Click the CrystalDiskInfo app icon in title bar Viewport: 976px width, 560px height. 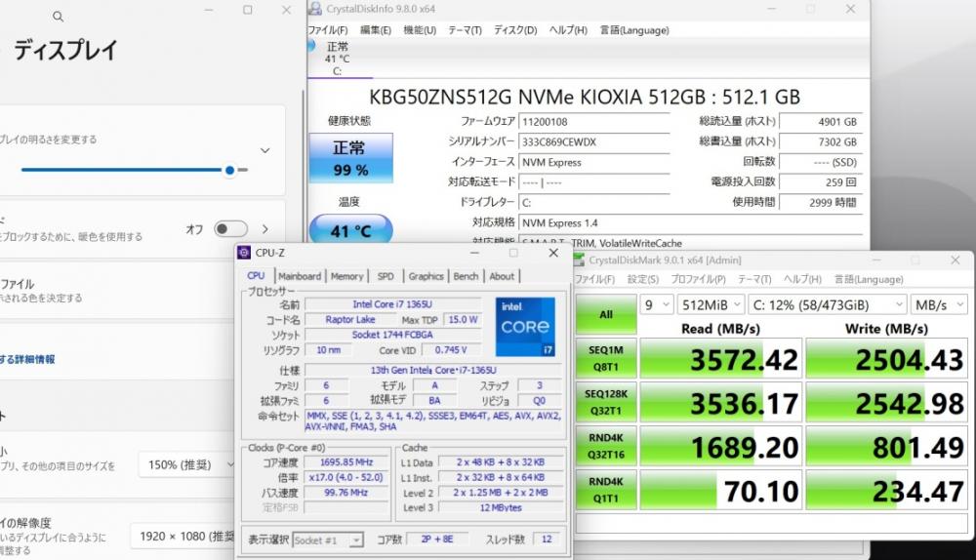315,9
